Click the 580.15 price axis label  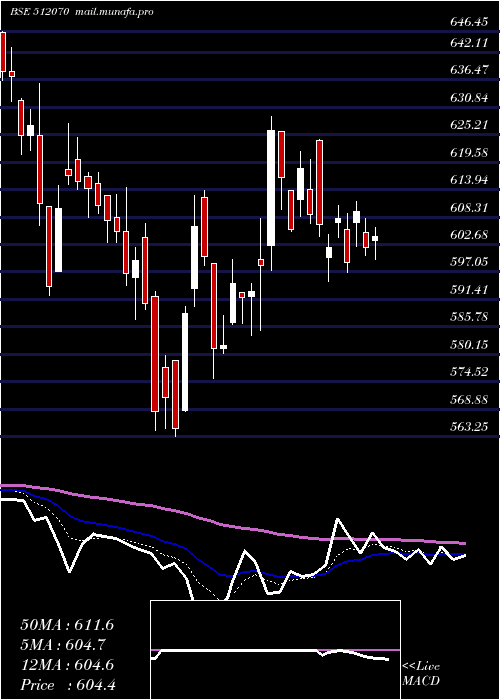(x=468, y=345)
